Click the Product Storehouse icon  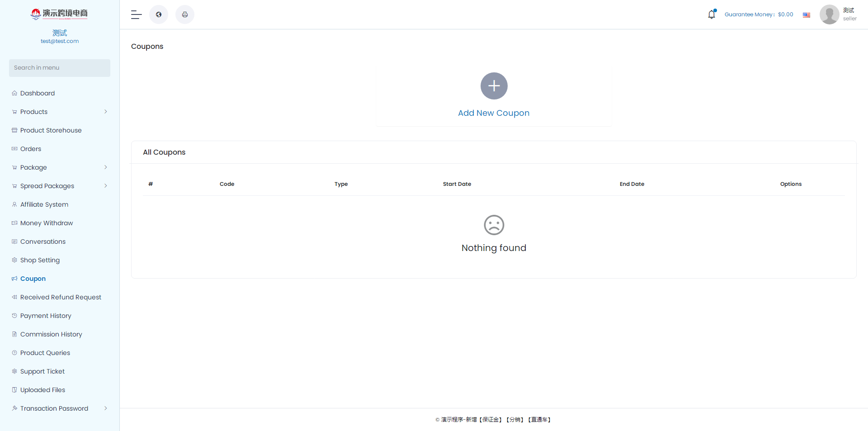14,130
